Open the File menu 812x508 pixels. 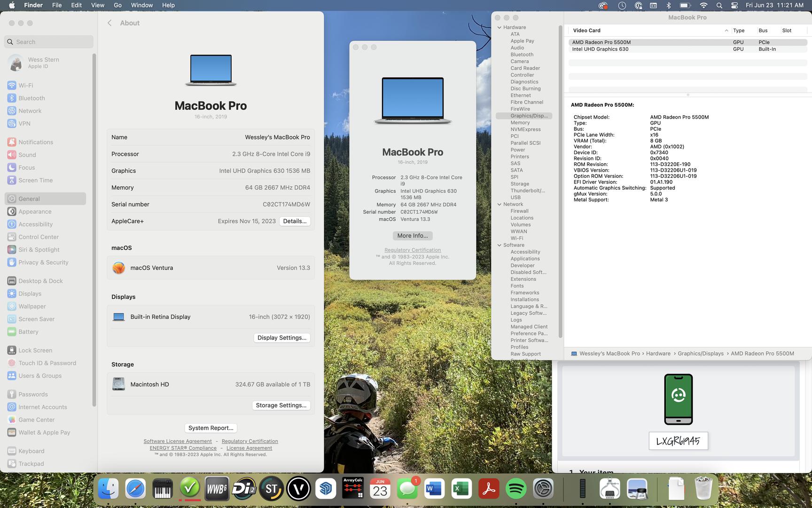(x=57, y=5)
